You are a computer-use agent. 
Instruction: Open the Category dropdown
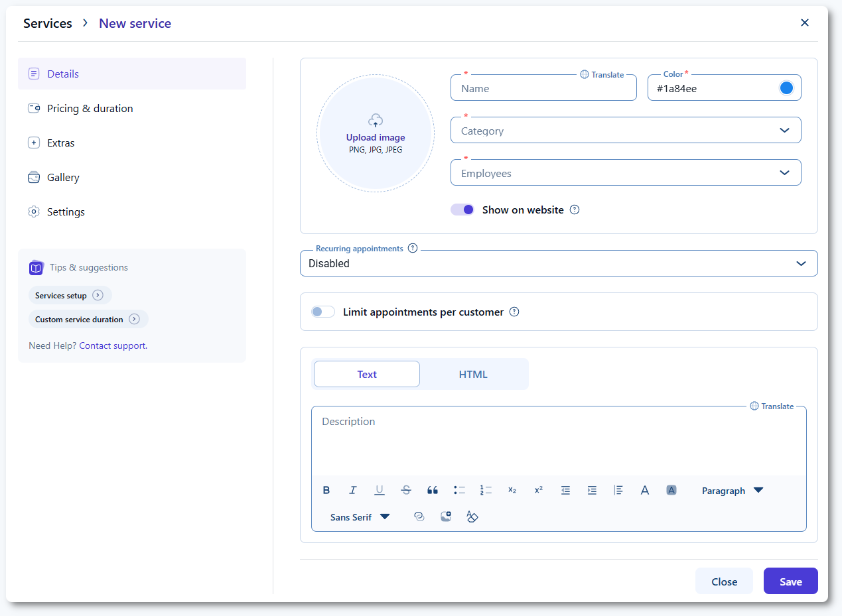(x=625, y=131)
